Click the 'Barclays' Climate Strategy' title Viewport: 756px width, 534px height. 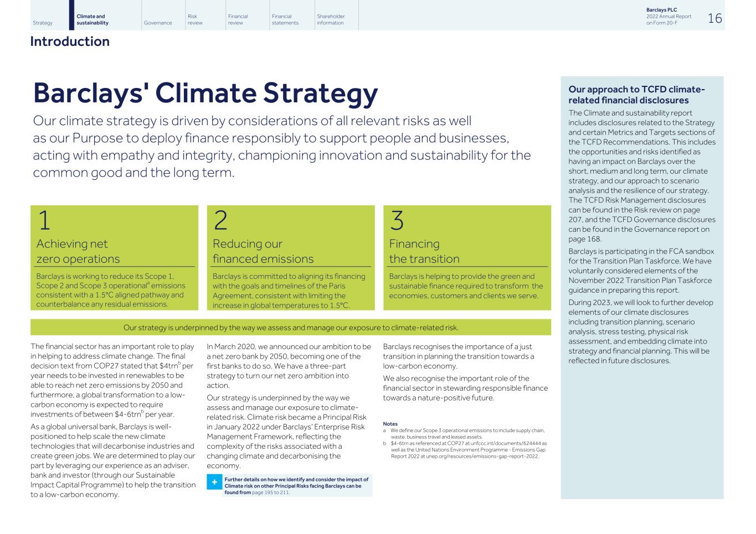pyautogui.click(x=205, y=93)
